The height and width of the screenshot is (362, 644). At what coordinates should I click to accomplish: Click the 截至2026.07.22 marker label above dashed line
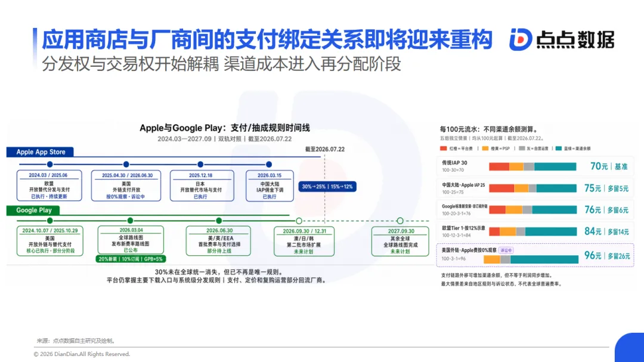click(x=325, y=149)
